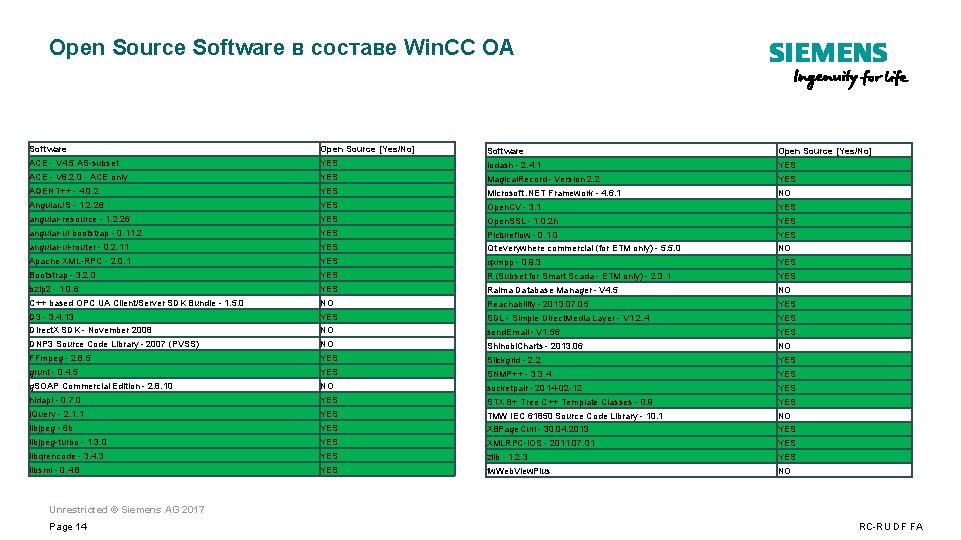Click the 'hidapi - 0.7.0' cell
This screenshot has width=961, height=540.
(x=174, y=400)
